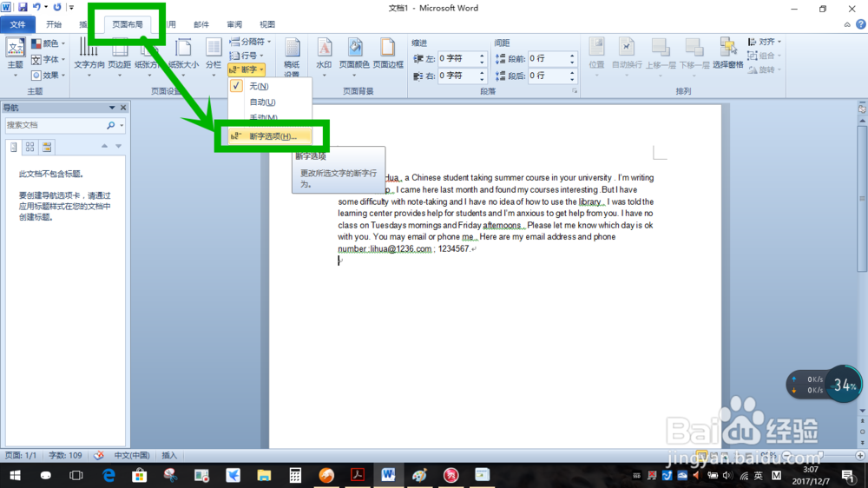
Task: Open Navigation pane options arrow
Action: (x=112, y=108)
